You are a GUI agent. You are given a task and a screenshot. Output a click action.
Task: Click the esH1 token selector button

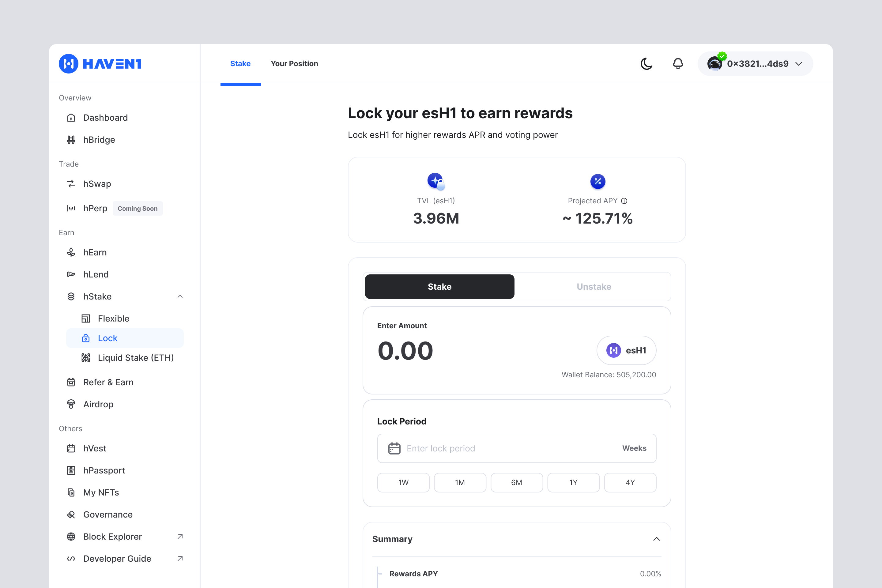pyautogui.click(x=626, y=350)
